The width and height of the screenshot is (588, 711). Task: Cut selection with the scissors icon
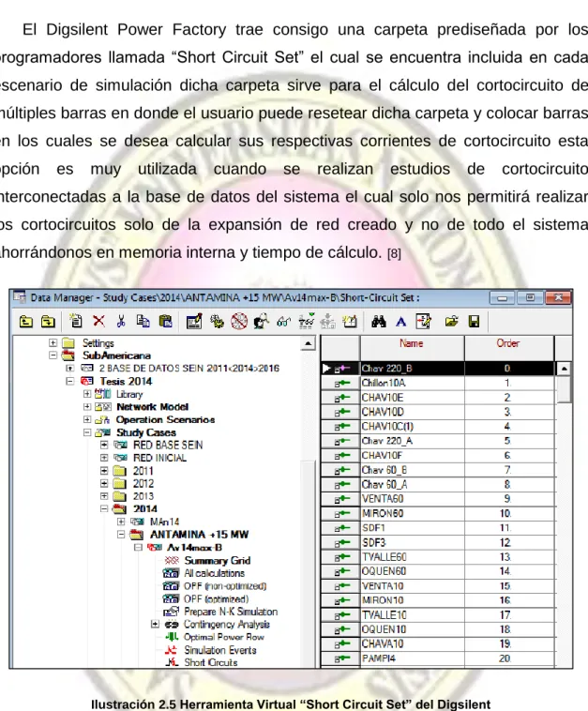(x=121, y=321)
